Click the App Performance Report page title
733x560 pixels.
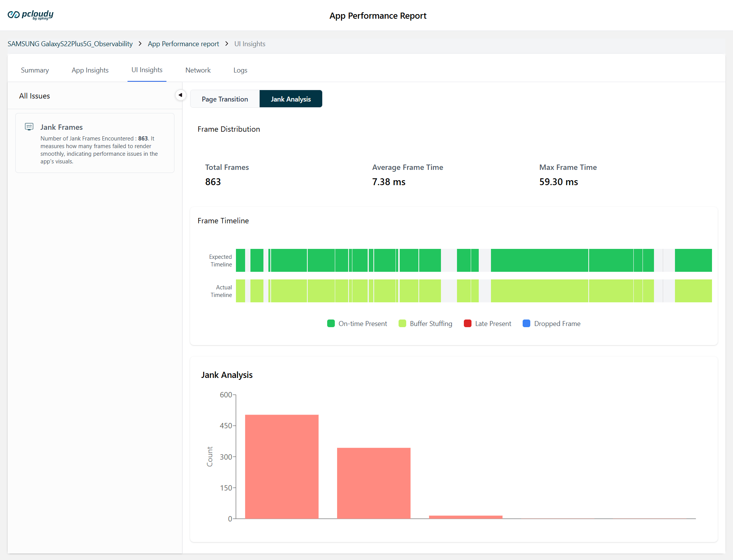tap(378, 16)
